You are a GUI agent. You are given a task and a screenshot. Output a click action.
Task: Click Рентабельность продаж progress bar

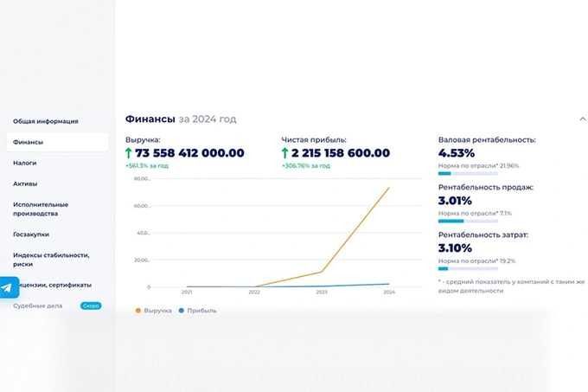(x=483, y=221)
